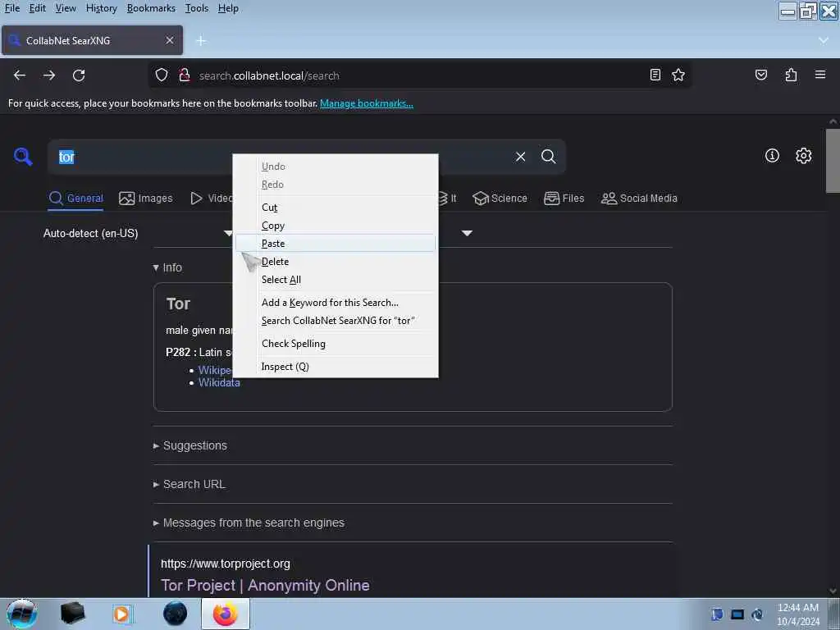Viewport: 840px width, 630px height.
Task: Reload the current page
Action: (x=79, y=75)
